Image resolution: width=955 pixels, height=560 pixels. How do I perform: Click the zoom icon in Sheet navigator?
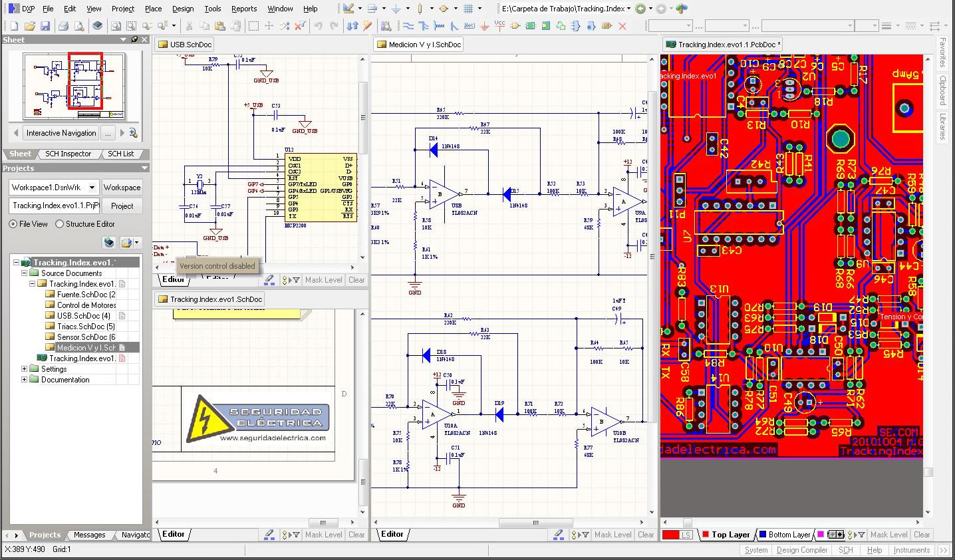(x=133, y=133)
